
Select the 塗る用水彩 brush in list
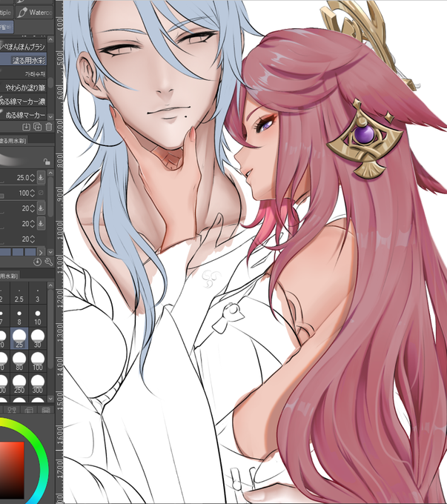[x=24, y=60]
